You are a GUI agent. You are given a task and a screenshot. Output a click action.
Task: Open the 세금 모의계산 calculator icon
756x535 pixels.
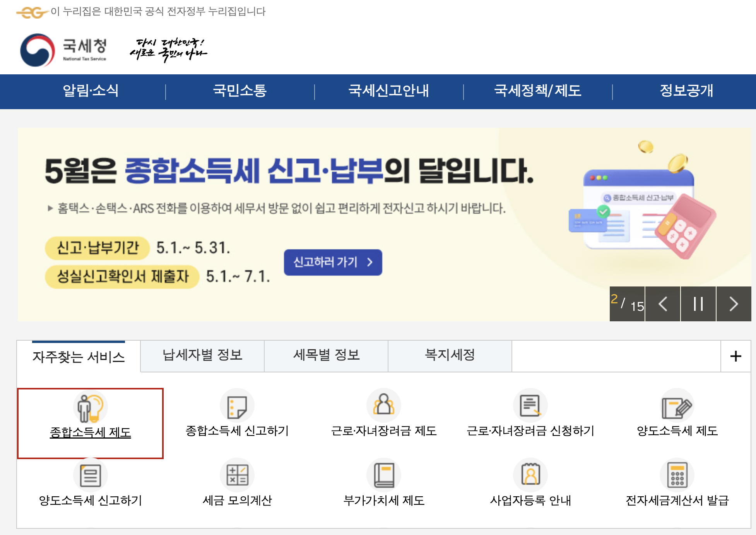(x=237, y=475)
